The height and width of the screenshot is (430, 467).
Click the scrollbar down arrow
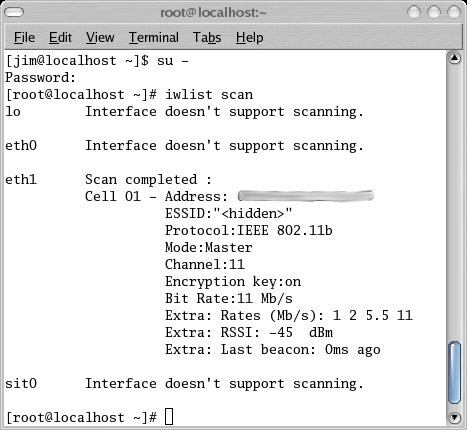tap(455, 417)
